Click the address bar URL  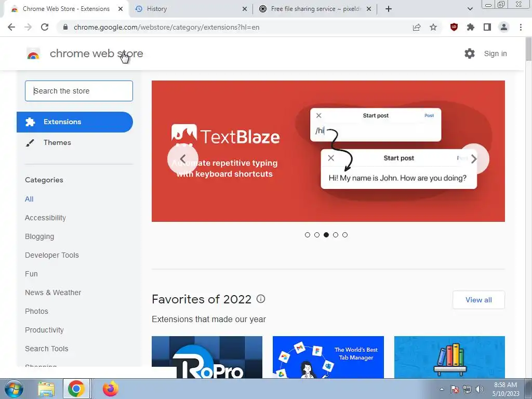coord(166,27)
